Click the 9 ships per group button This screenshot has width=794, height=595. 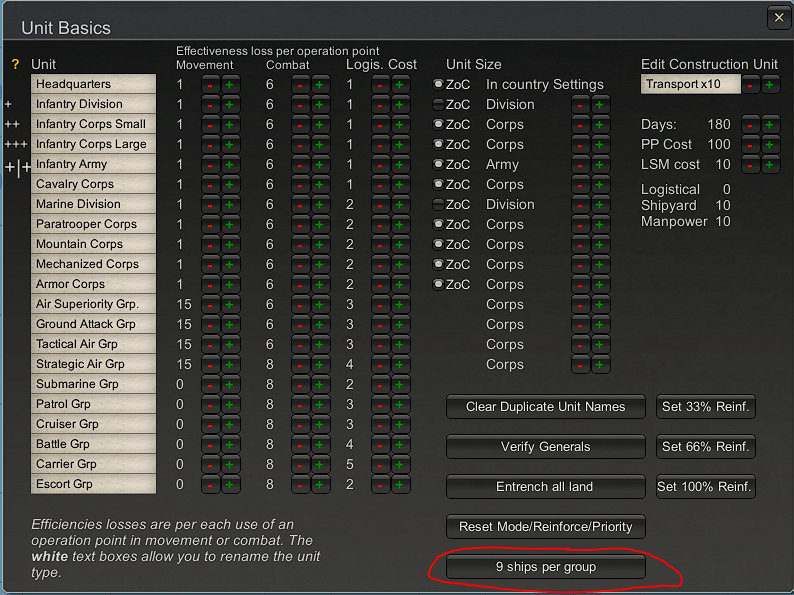[x=545, y=567]
